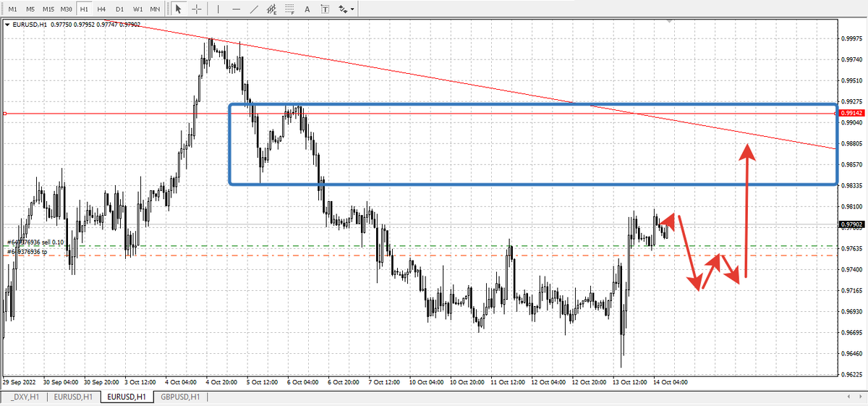Image resolution: width=868 pixels, height=406 pixels.
Task: Select the tp order level label
Action: tap(27, 252)
